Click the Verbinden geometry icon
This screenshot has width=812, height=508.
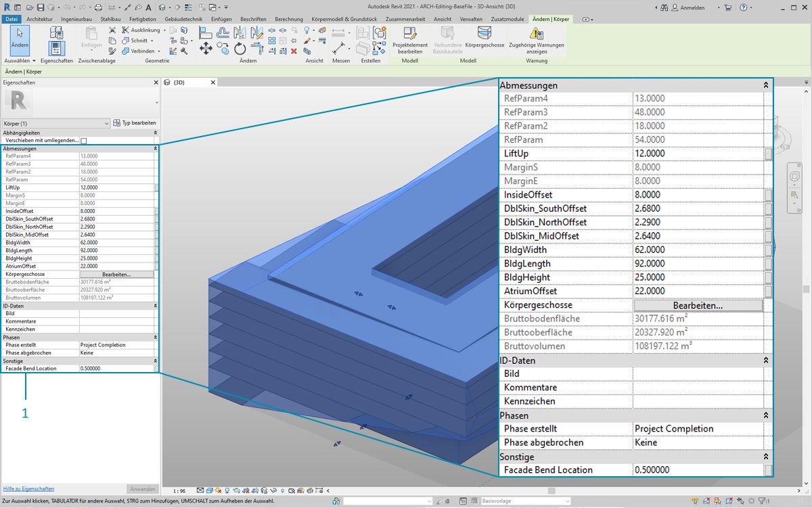[x=126, y=51]
